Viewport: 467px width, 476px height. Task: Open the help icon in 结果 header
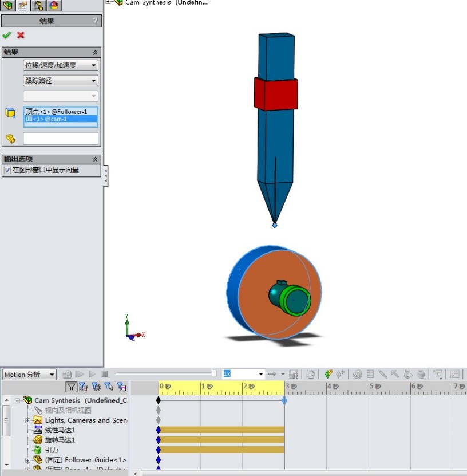[95, 21]
